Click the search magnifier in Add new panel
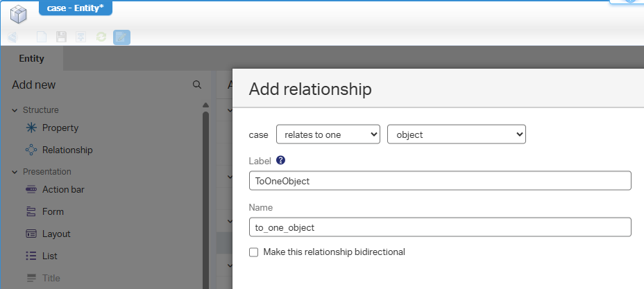 pos(197,85)
